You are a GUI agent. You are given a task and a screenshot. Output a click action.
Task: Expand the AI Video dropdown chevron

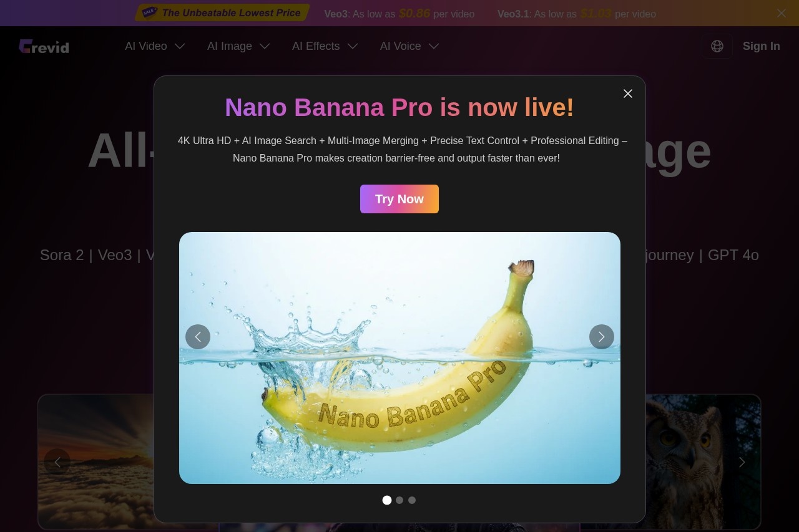coord(180,46)
